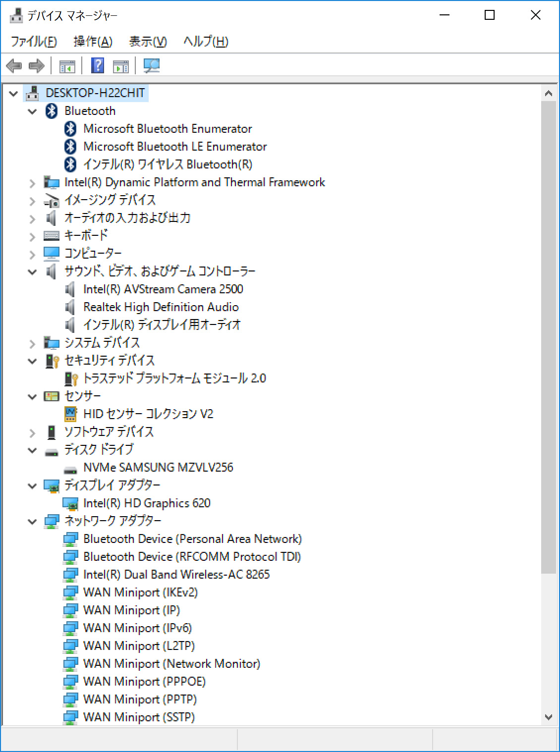
Task: Open the 操作(A) menu
Action: (x=93, y=42)
